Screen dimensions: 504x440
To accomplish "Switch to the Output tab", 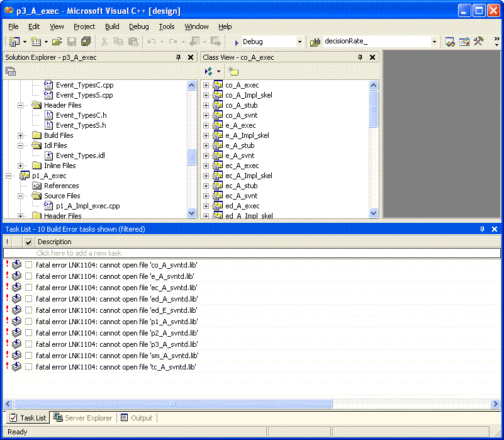I will 137,417.
